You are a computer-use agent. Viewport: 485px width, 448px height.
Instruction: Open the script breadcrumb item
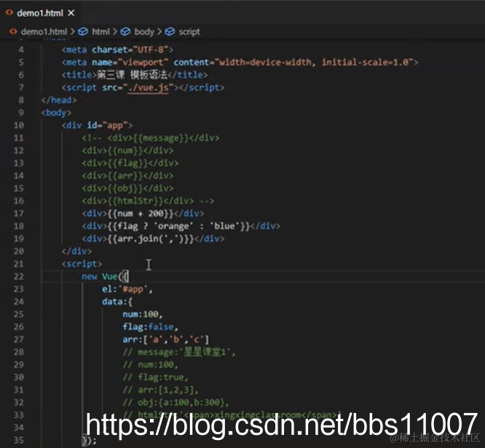[x=189, y=31]
